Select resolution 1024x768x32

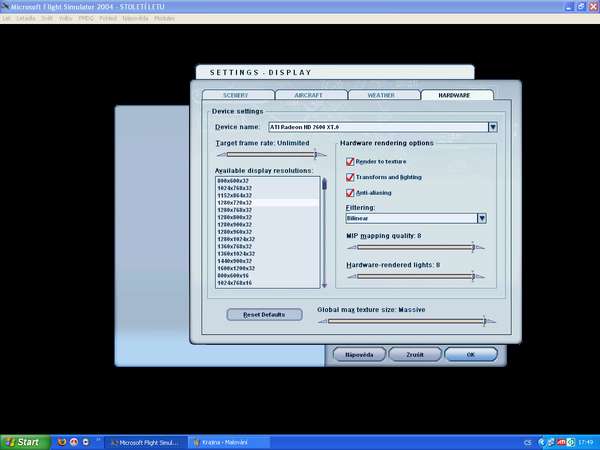(x=267, y=188)
